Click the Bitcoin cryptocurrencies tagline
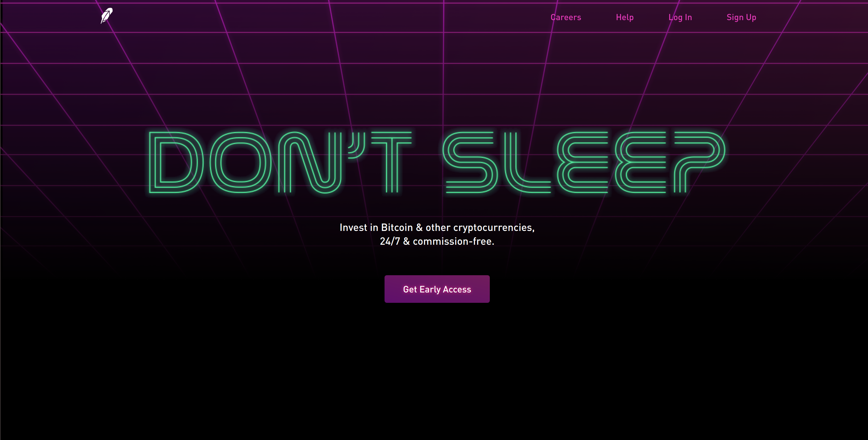The height and width of the screenshot is (440, 868). [437, 227]
